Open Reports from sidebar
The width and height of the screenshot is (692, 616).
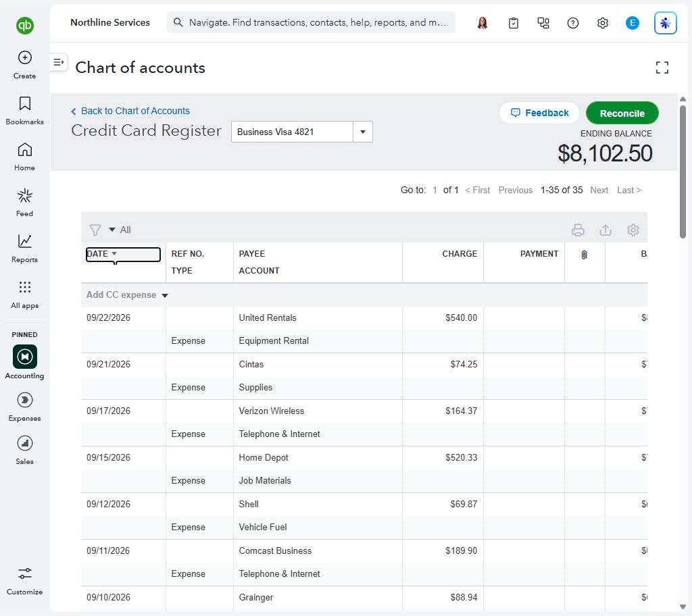tap(25, 249)
